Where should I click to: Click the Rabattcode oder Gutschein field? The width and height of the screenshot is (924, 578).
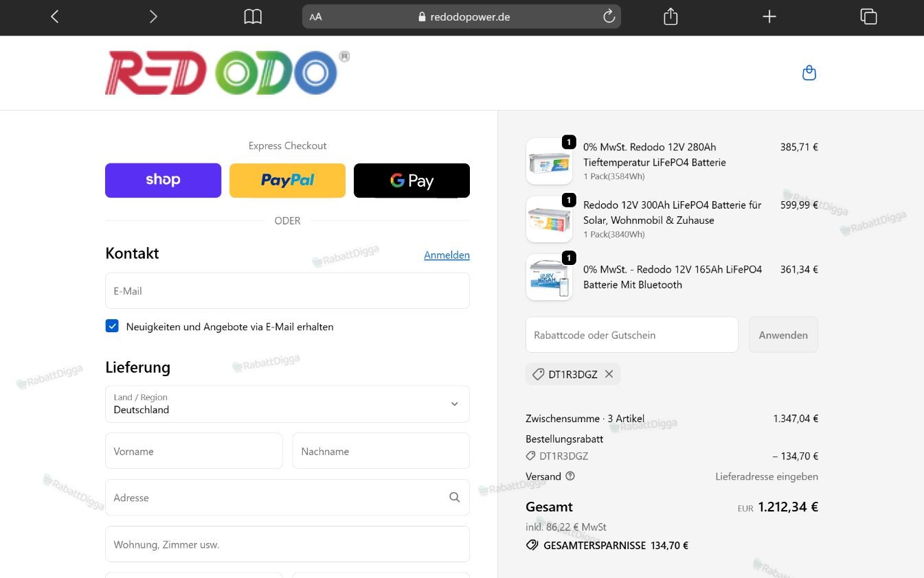click(x=632, y=335)
